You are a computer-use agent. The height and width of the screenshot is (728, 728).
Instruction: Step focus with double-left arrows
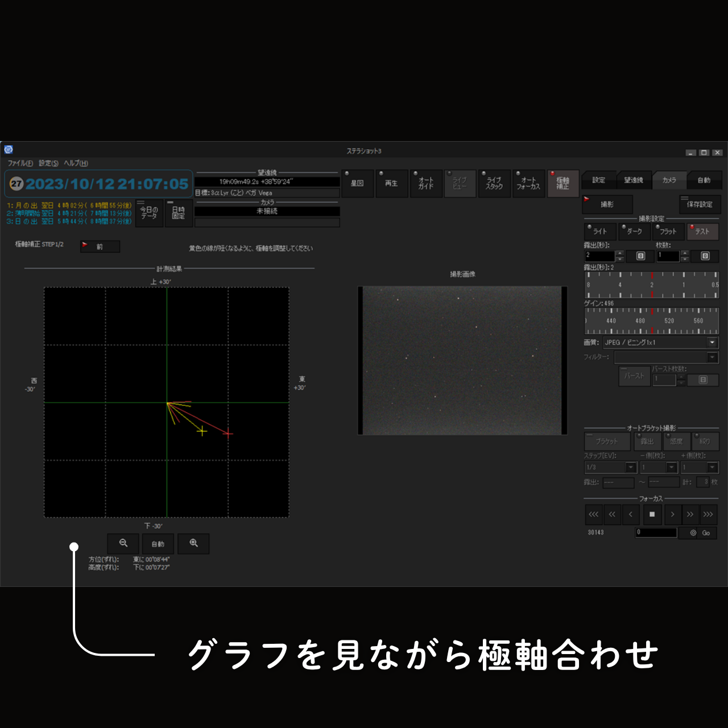coord(612,515)
